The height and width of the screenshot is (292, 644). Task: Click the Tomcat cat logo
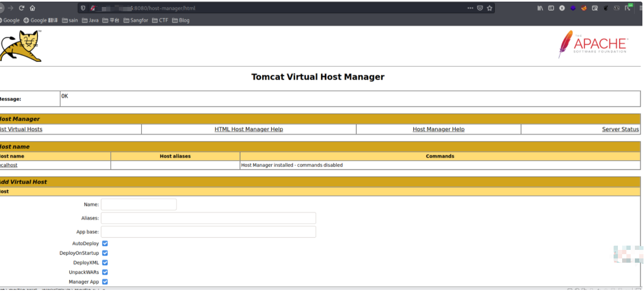point(20,46)
